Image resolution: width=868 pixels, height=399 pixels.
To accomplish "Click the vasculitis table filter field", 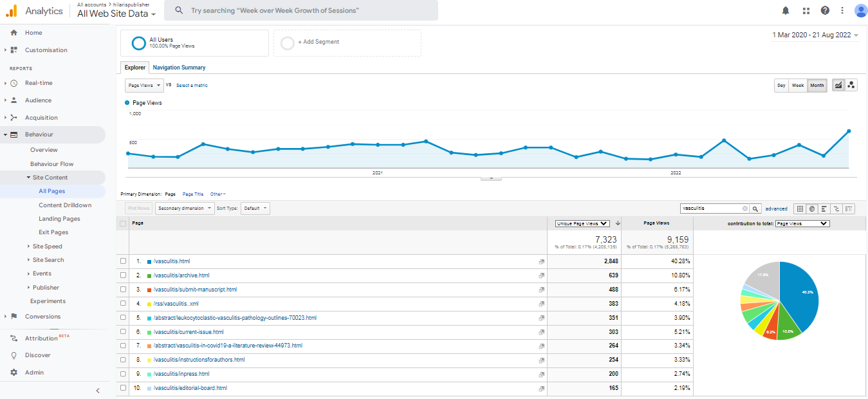I will [x=711, y=209].
